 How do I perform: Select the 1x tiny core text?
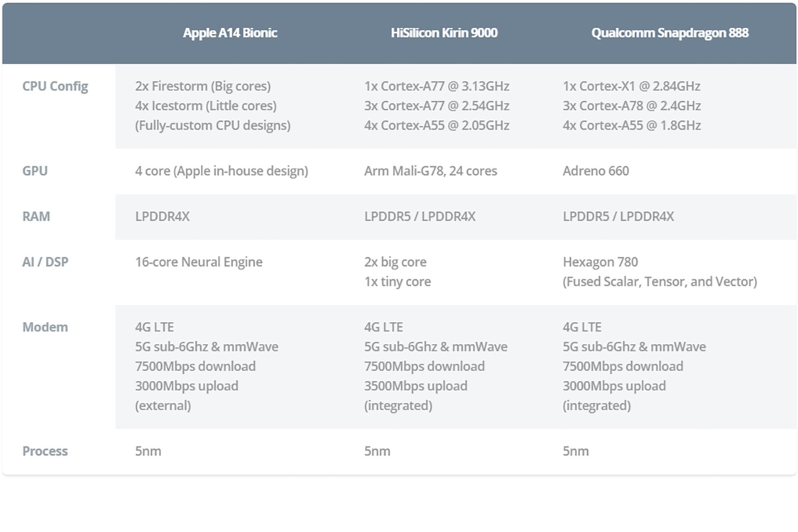point(397,281)
